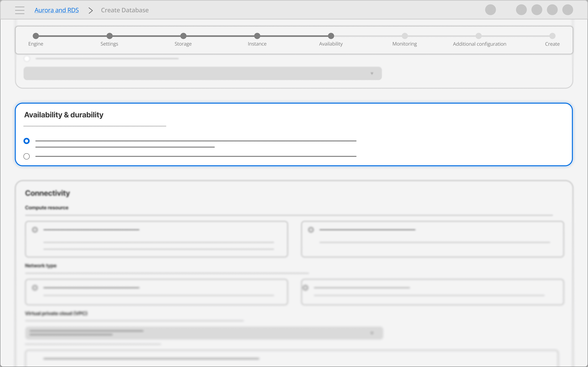588x367 pixels.
Task: Click the dropdown arrow of gray selector
Action: [x=372, y=73]
